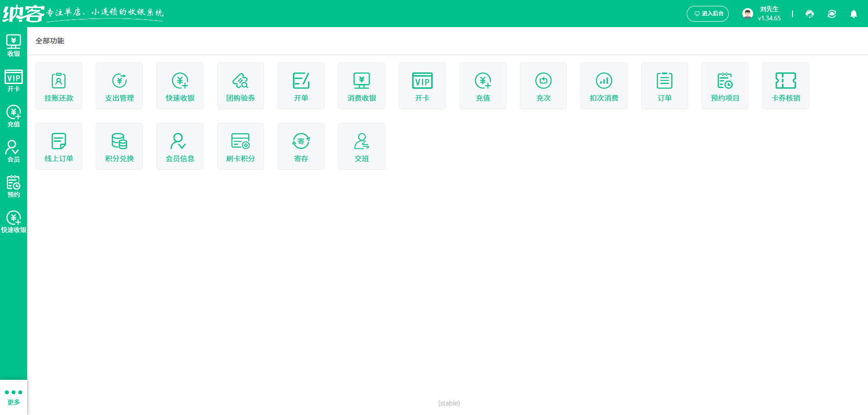Open the 充值 tile in function grid
The width and height of the screenshot is (868, 415).
click(x=483, y=86)
